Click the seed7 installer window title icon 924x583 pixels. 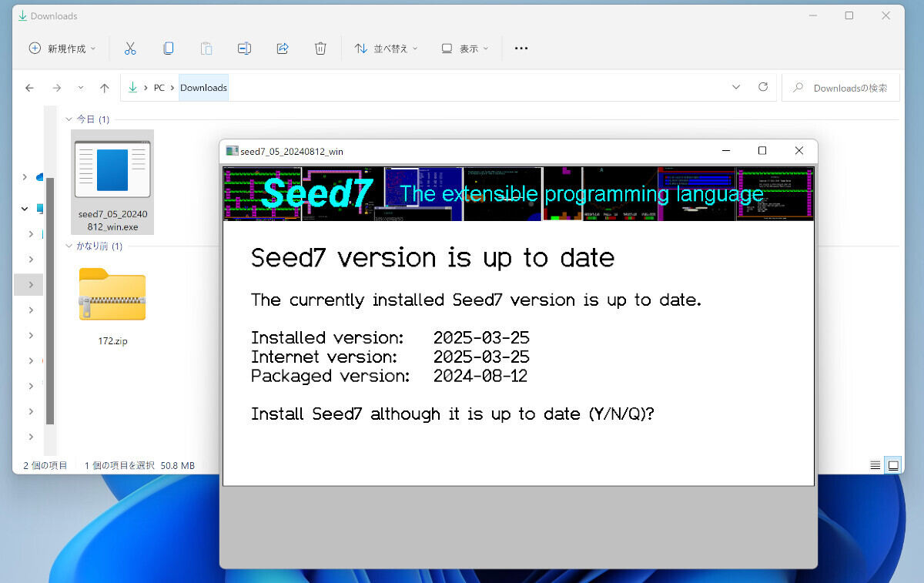click(232, 151)
